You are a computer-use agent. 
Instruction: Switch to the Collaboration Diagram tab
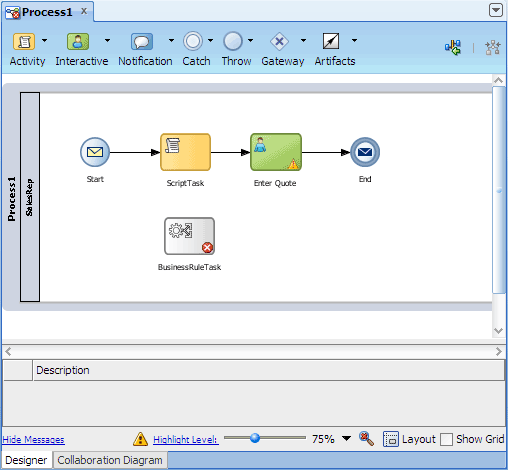[x=110, y=460]
